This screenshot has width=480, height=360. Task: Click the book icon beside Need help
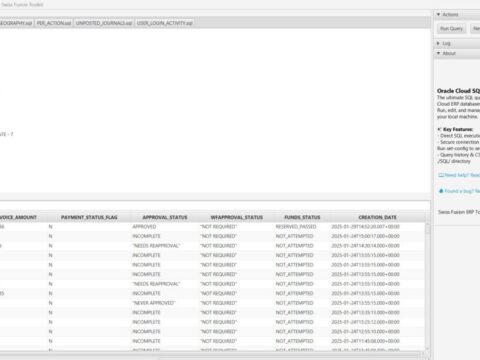[441, 175]
